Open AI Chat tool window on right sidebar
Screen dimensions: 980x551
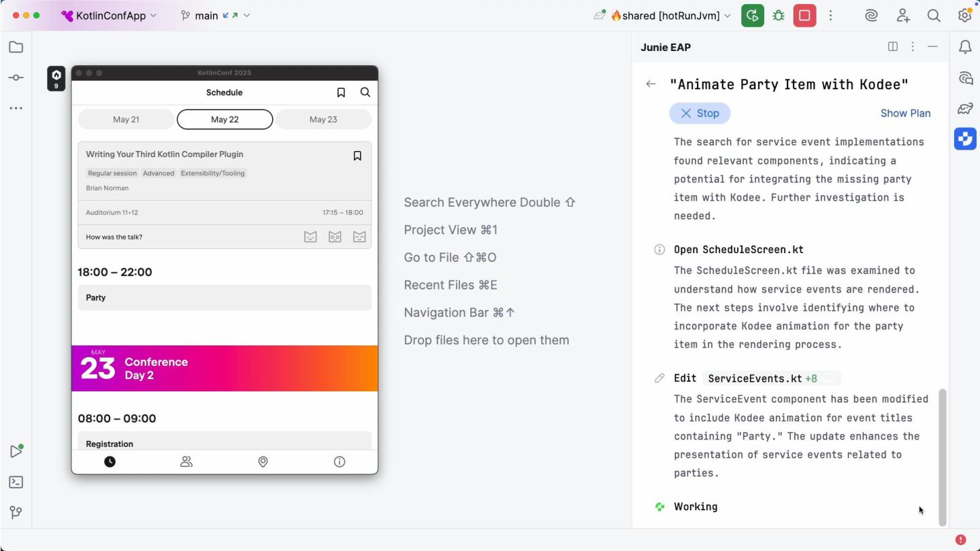965,78
